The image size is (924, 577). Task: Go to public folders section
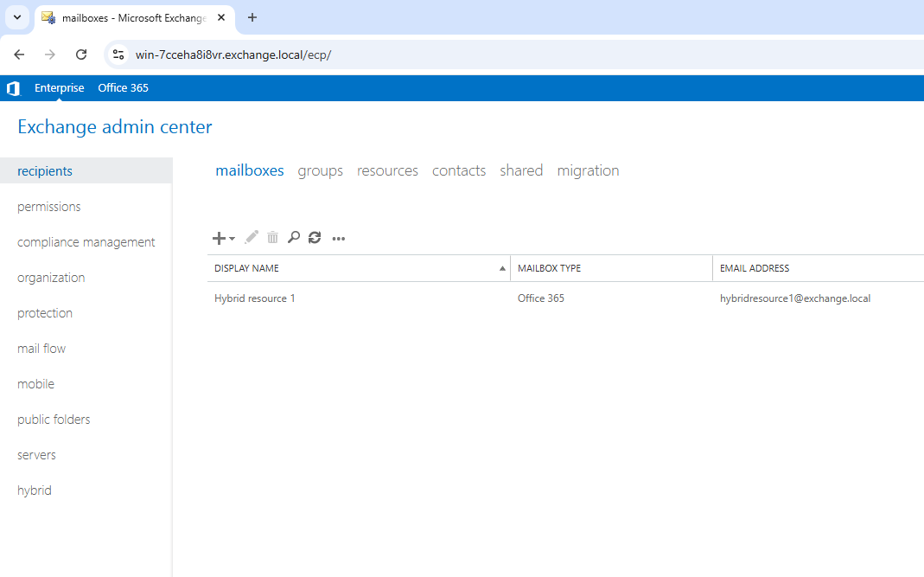click(54, 420)
